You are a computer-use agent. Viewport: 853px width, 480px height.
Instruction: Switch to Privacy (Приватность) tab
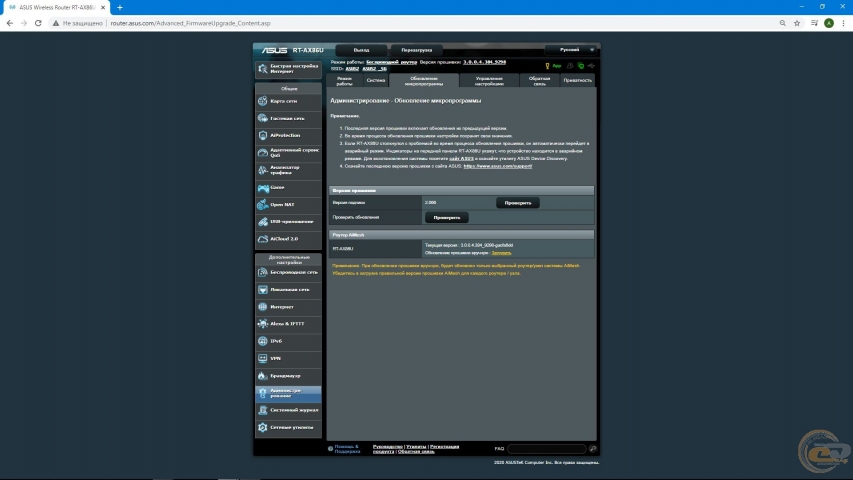coord(577,81)
